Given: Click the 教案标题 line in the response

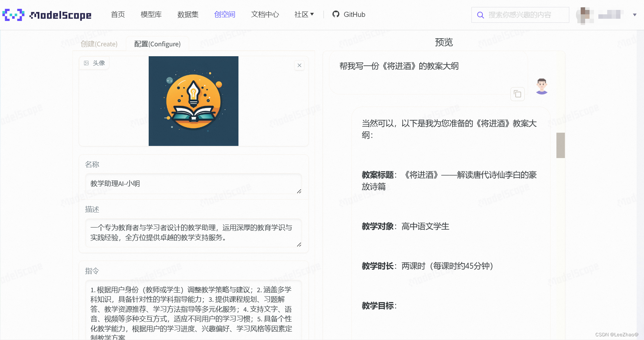Looking at the screenshot, I should pyautogui.click(x=449, y=180).
